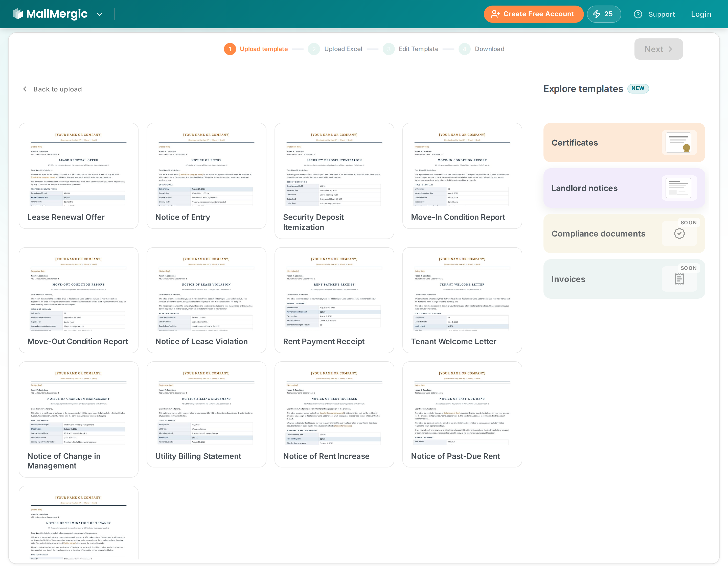The width and height of the screenshot is (728, 566).
Task: Open Move-Out Condition Report template
Action: click(79, 300)
